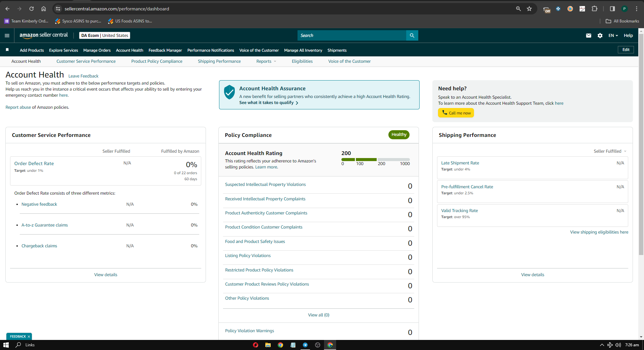Open File Explorer from the taskbar
The image size is (644, 350).
[268, 345]
